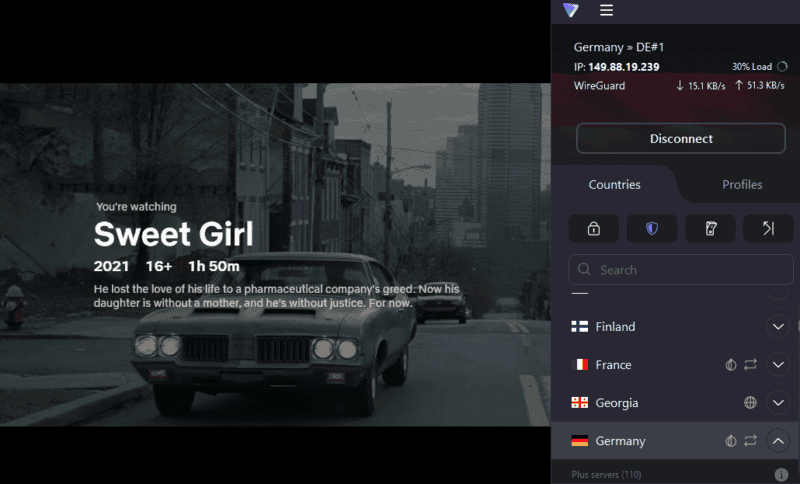Toggle the Secure Core lock feature
This screenshot has width=800, height=484.
(x=593, y=228)
